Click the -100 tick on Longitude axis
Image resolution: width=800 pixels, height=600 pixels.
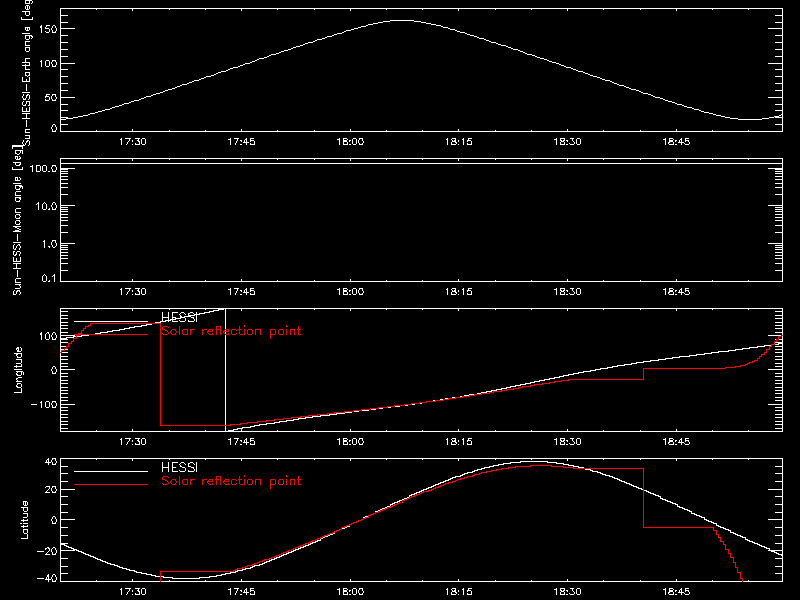coord(43,404)
